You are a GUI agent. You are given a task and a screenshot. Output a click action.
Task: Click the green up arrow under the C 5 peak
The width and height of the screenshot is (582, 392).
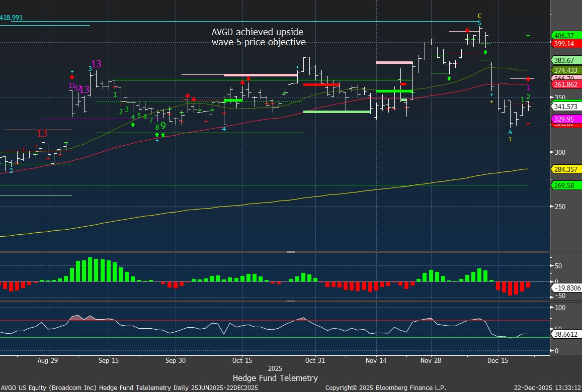pos(485,52)
